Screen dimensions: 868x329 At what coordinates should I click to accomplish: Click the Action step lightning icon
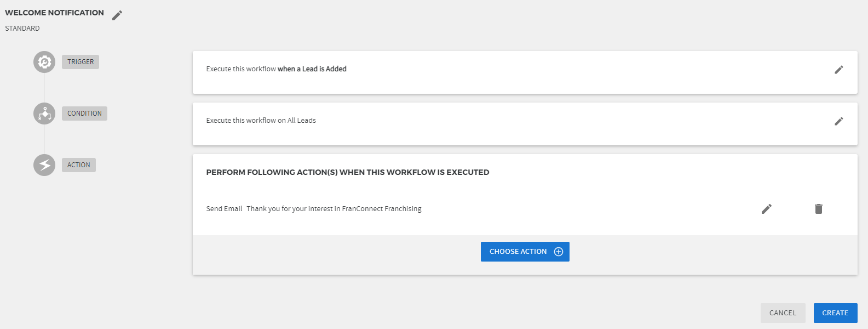44,165
